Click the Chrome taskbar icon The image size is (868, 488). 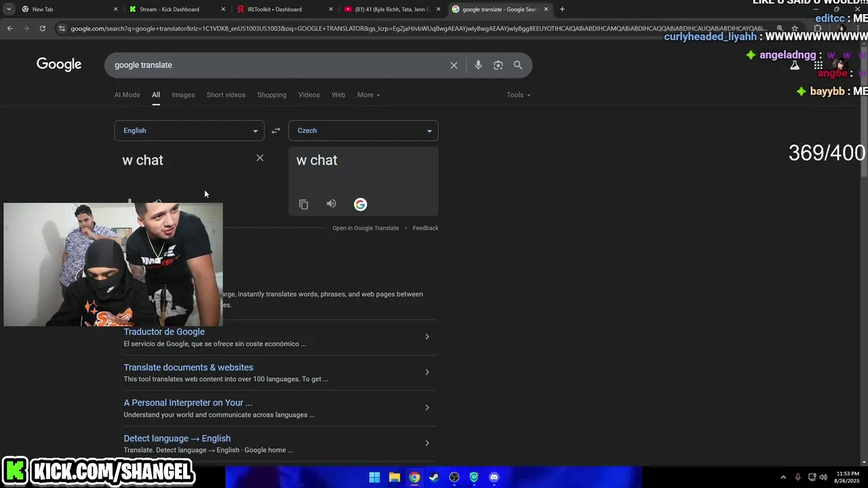click(x=414, y=477)
